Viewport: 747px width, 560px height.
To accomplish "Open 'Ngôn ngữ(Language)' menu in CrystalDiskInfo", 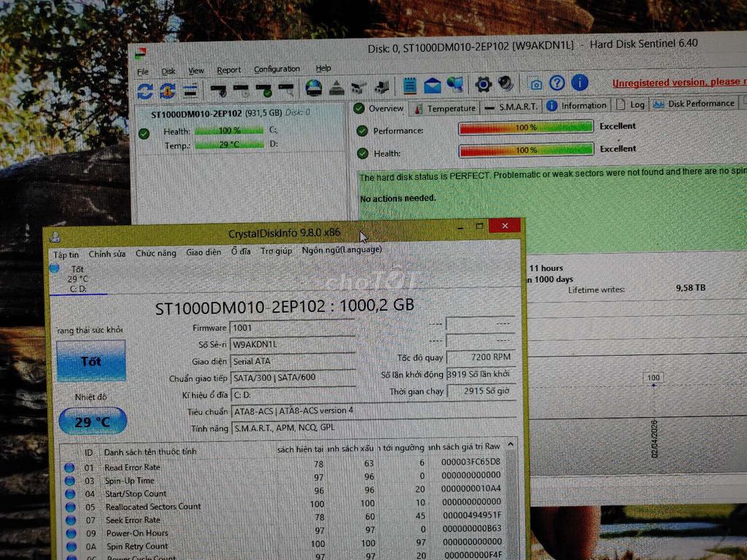I will (x=341, y=249).
